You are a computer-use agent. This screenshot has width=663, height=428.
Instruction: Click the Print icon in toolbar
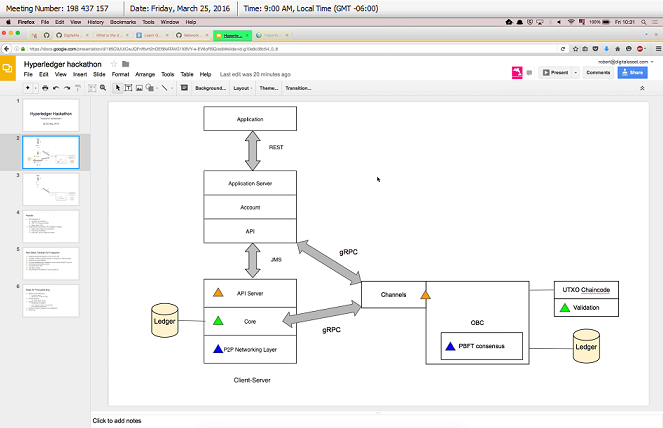pos(45,88)
